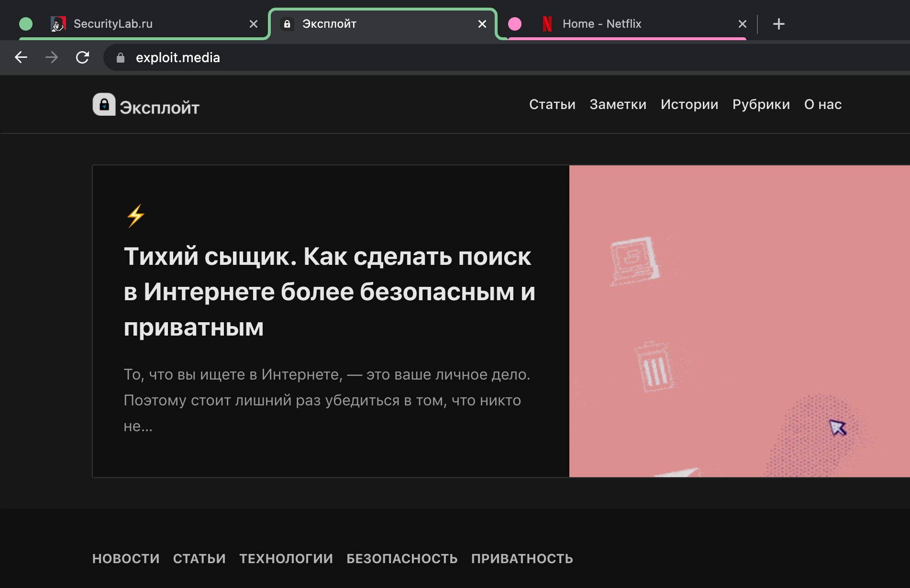Open the О нас page
This screenshot has width=910, height=588.
click(x=822, y=104)
